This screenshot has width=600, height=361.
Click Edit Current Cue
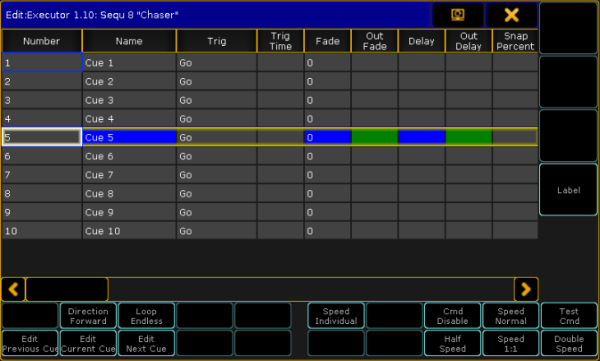[88, 343]
